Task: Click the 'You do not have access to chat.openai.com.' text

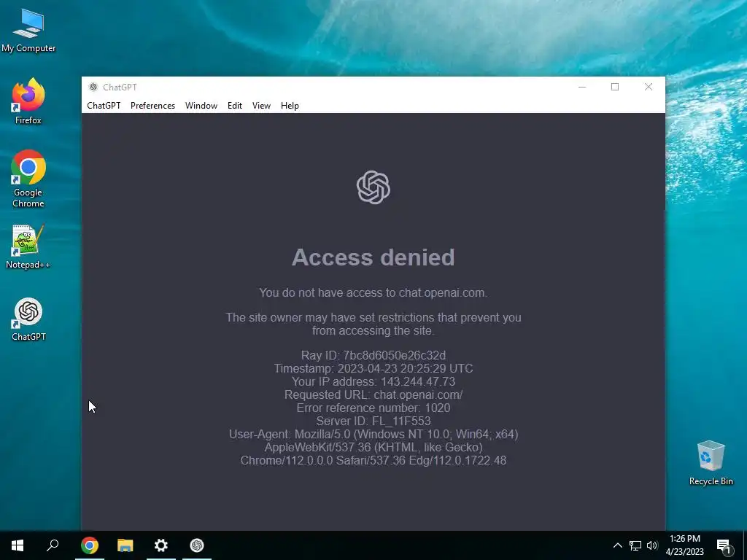Action: [373, 293]
